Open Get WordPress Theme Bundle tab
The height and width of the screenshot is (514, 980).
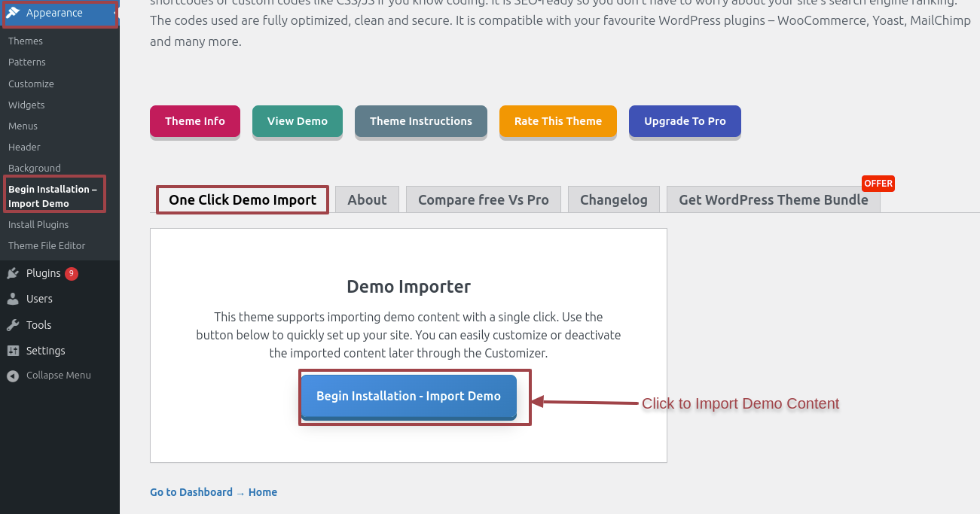pos(774,200)
